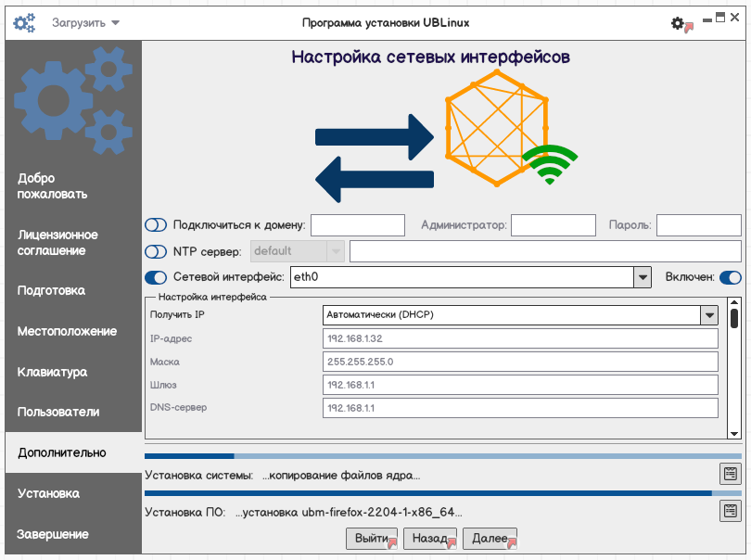
Task: Toggle the Сетевой интерфейс switch
Action: click(x=156, y=277)
